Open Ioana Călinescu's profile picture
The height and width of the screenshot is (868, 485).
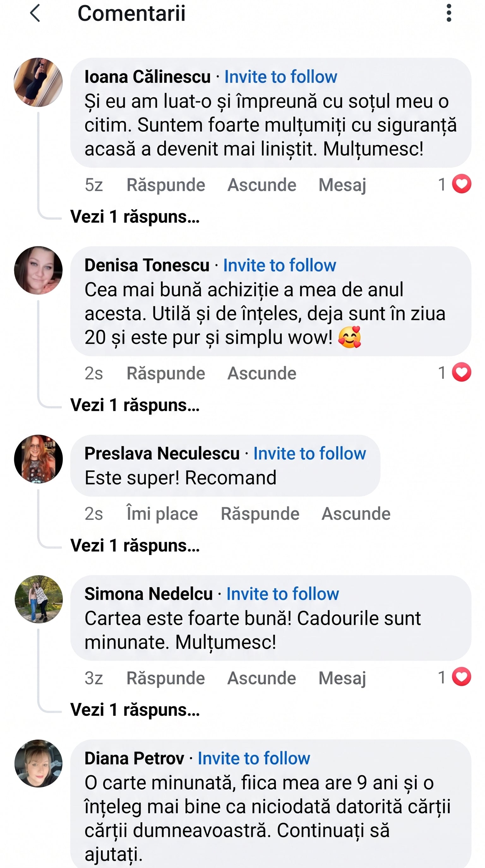click(38, 82)
